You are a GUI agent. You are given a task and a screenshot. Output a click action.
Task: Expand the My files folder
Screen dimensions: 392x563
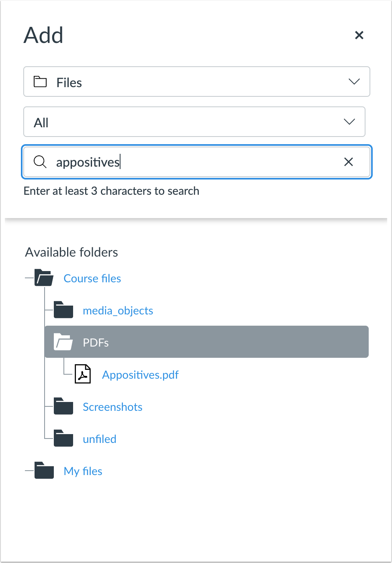[x=83, y=471]
